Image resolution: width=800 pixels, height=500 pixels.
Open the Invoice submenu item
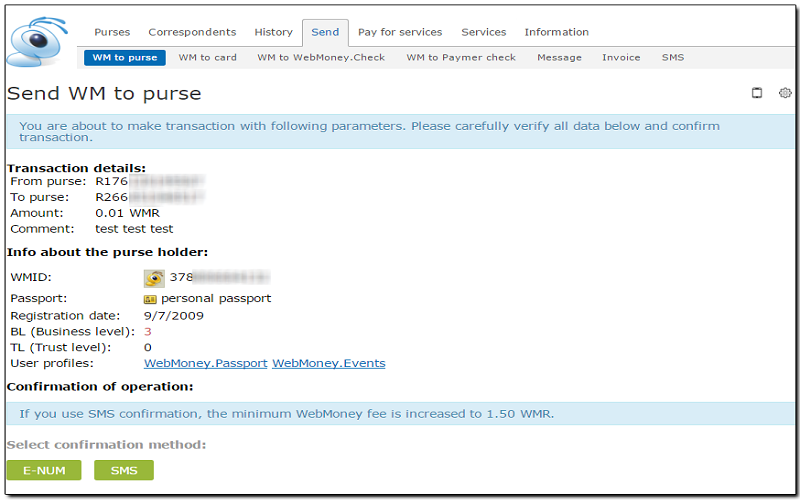coord(621,58)
